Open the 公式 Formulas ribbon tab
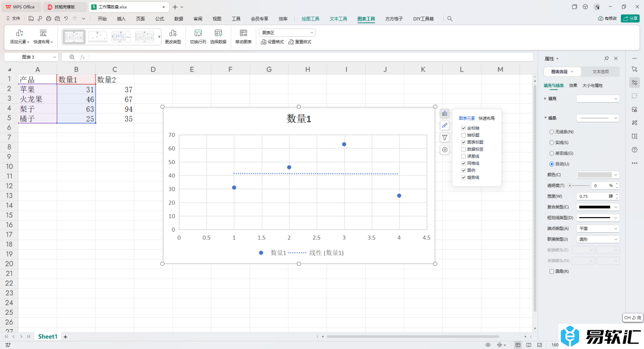 (159, 19)
